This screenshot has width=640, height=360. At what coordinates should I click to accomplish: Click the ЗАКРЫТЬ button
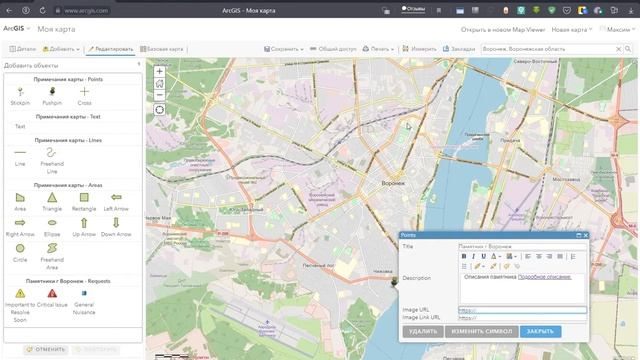coord(540,331)
